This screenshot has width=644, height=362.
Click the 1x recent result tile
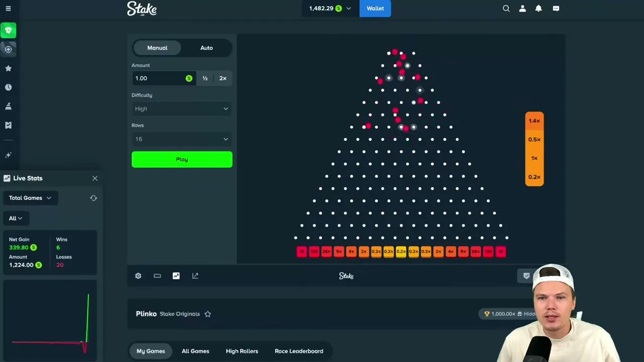[534, 158]
